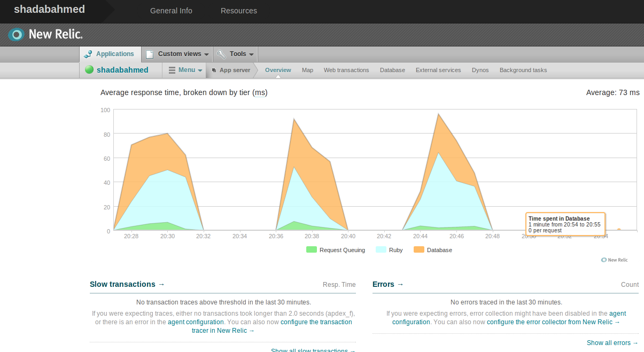Expand the Tools dropdown arrow
Image resolution: width=644 pixels, height=352 pixels.
(251, 54)
